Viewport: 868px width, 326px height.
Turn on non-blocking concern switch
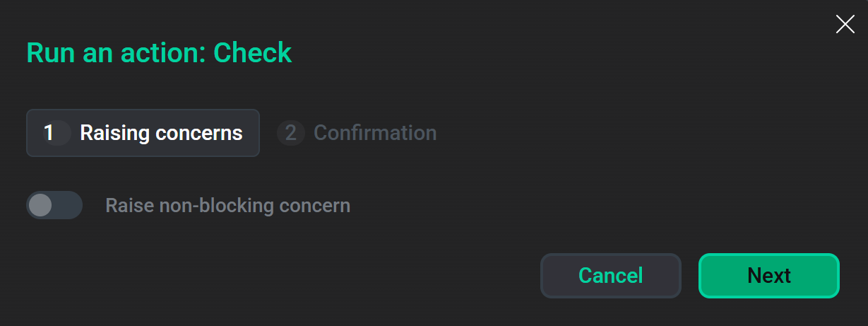tap(54, 205)
